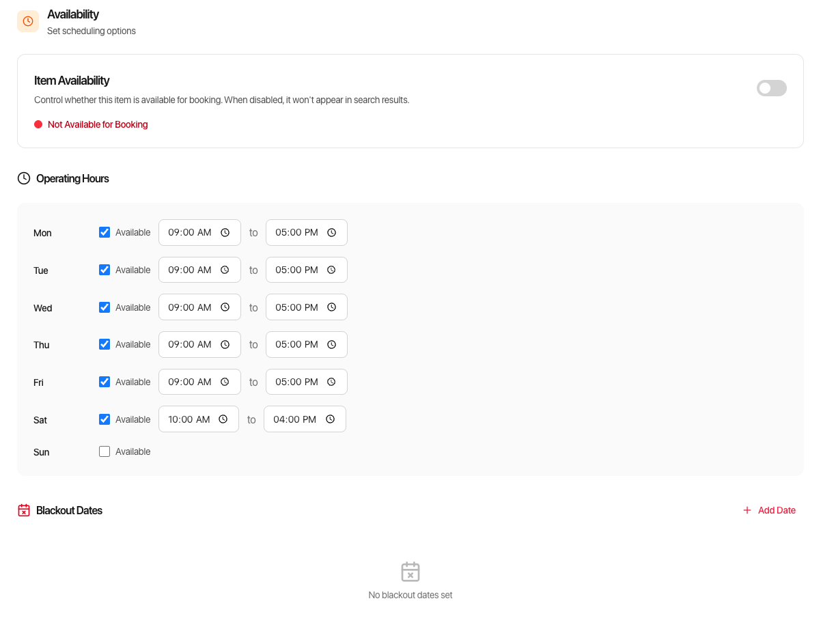Uncheck Thursday Available checkbox
Screen dimensions: 821x644
click(105, 344)
